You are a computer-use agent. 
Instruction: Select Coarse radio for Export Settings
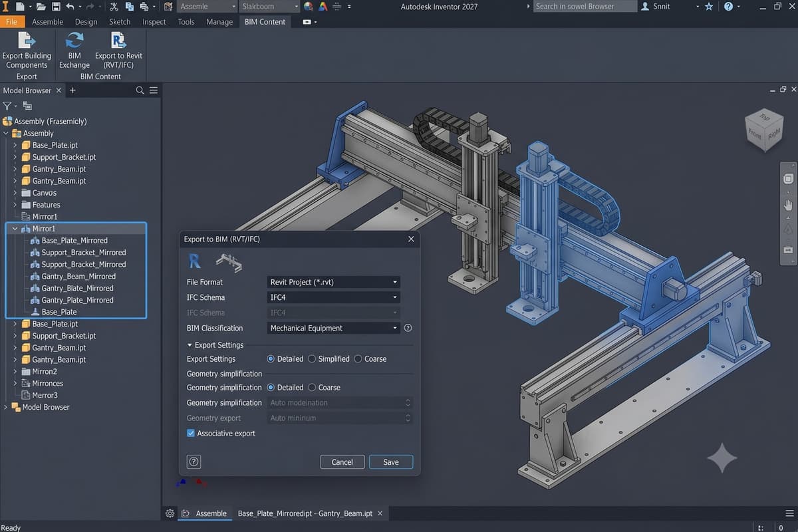pos(358,358)
